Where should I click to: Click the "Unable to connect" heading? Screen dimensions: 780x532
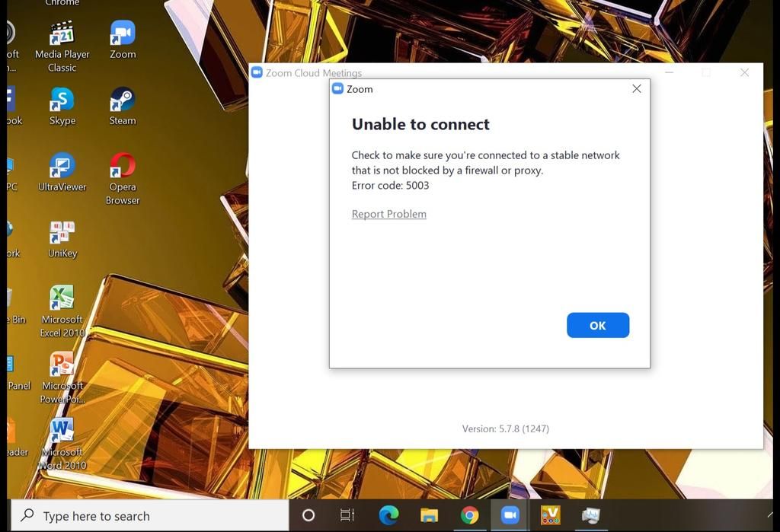(420, 124)
